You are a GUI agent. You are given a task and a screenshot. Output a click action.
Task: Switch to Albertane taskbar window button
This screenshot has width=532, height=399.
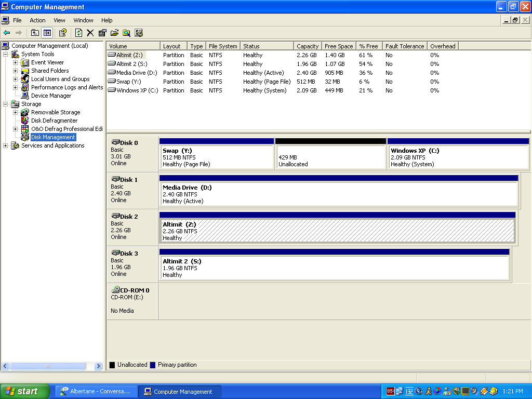coord(97,392)
